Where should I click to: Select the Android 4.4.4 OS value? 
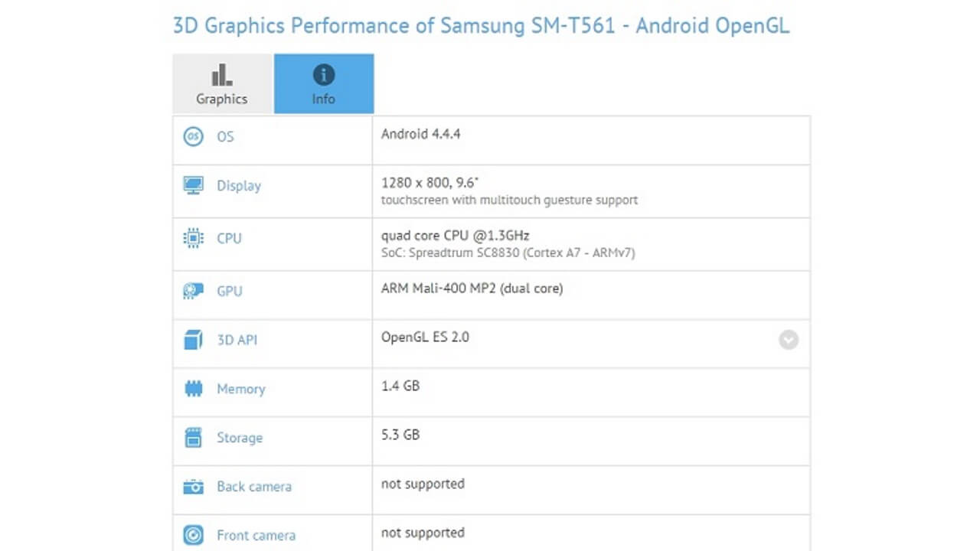pos(421,134)
